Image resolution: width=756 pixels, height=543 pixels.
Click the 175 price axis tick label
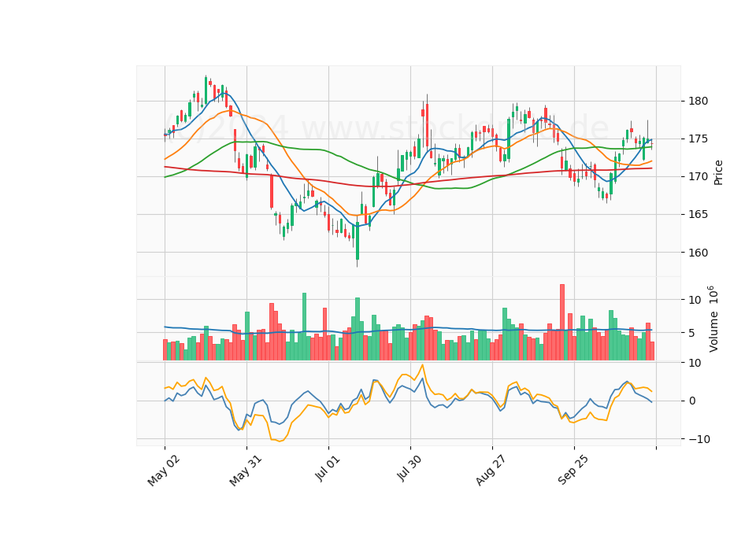[699, 139]
